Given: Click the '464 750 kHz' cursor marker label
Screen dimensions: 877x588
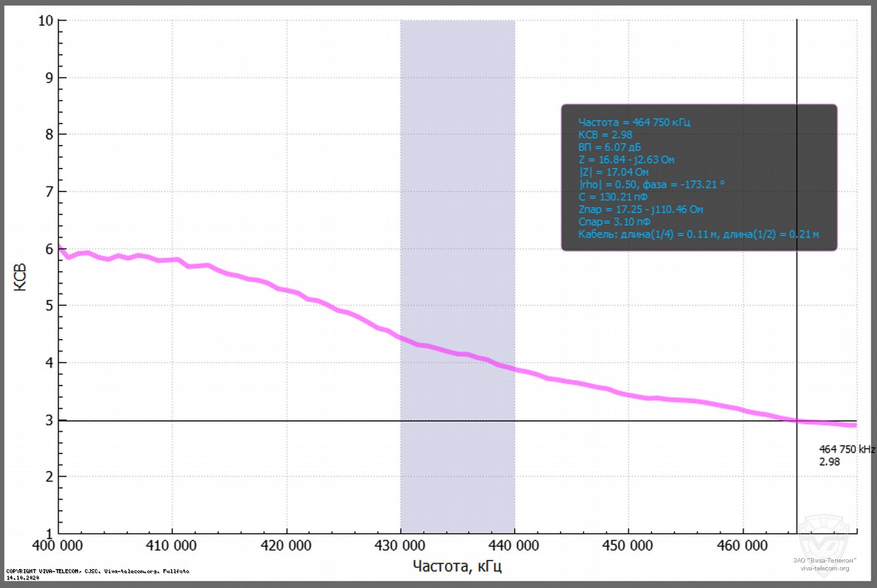Looking at the screenshot, I should coord(846,449).
